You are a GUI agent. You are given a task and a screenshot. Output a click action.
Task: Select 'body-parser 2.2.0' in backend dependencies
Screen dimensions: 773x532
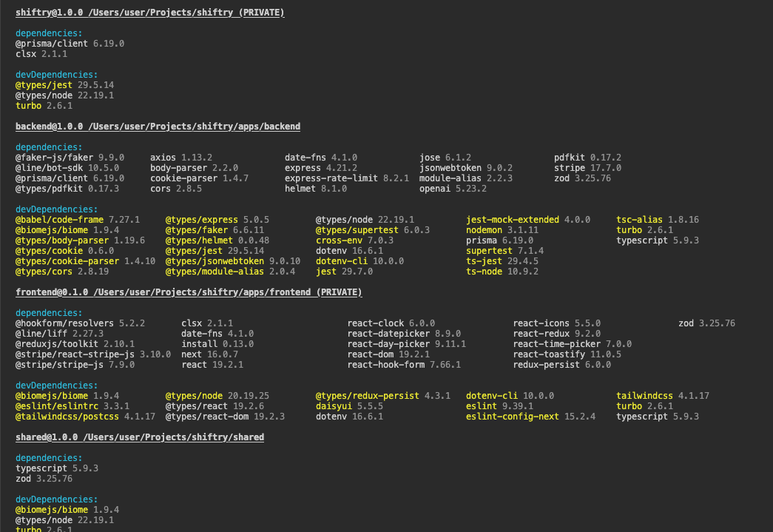pos(195,168)
